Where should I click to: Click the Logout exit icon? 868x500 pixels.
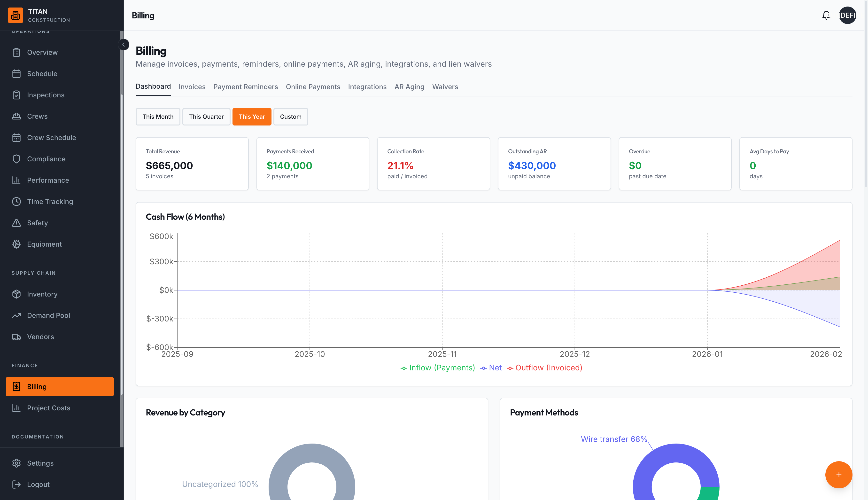[x=16, y=484]
